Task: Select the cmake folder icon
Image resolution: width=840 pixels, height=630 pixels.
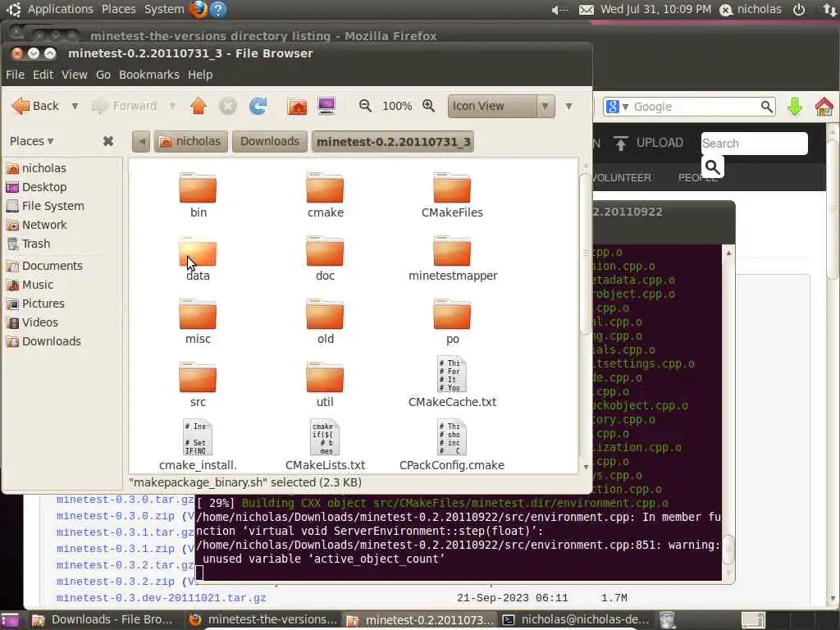Action: 325,188
